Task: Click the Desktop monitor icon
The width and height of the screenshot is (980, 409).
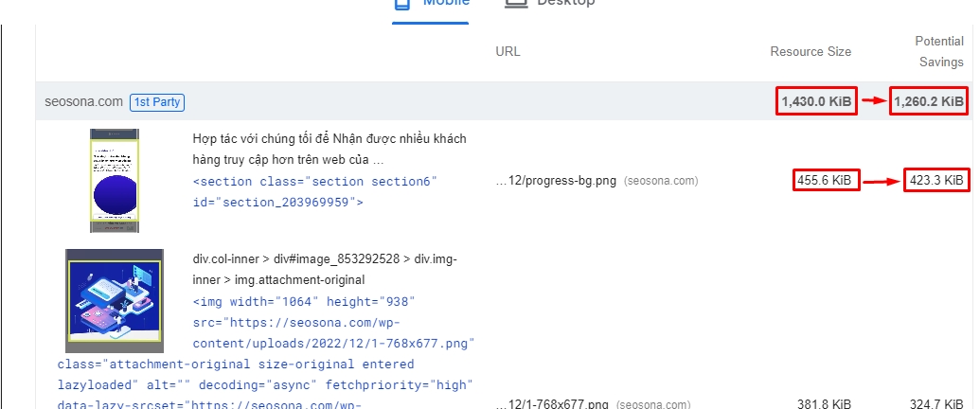Action: point(515,4)
